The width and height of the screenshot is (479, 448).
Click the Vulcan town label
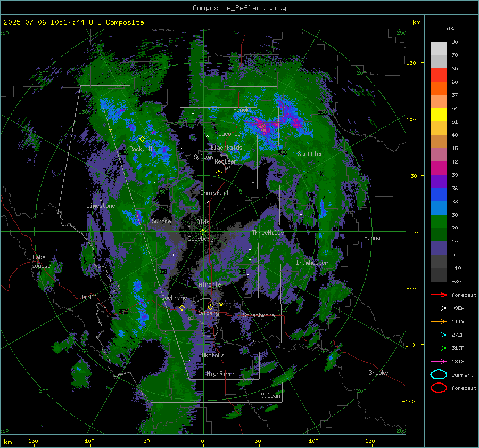pyautogui.click(x=270, y=396)
